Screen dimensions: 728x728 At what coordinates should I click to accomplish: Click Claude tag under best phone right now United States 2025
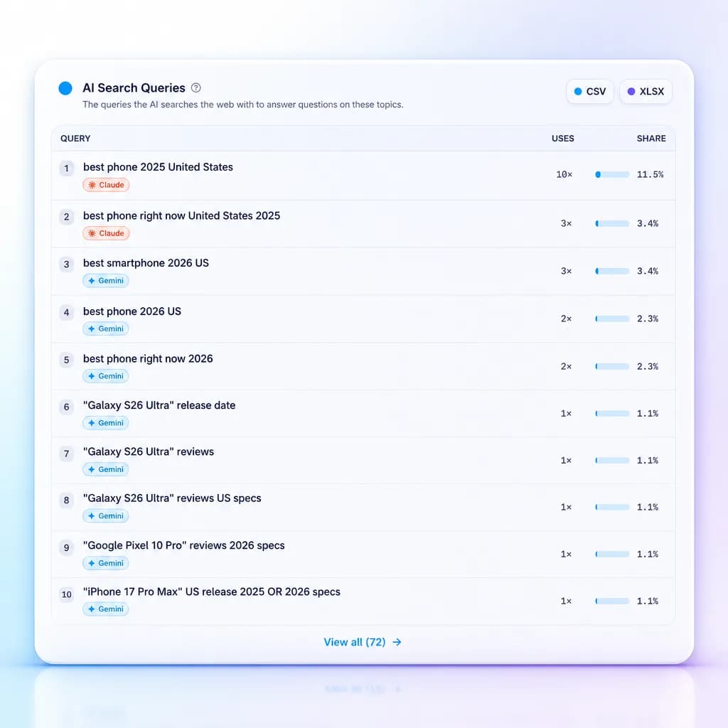106,233
